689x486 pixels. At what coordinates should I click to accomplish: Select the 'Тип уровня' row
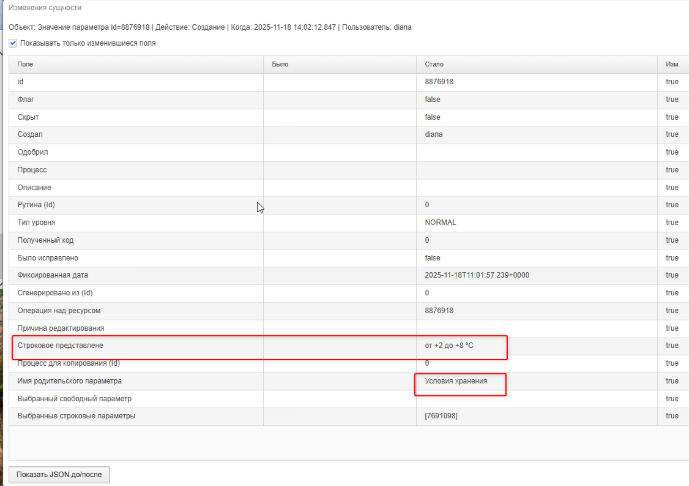[349, 223]
